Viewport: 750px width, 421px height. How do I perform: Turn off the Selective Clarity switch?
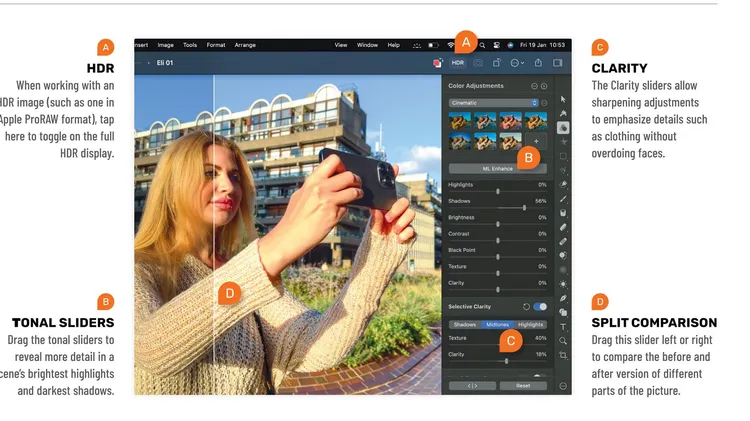point(540,307)
